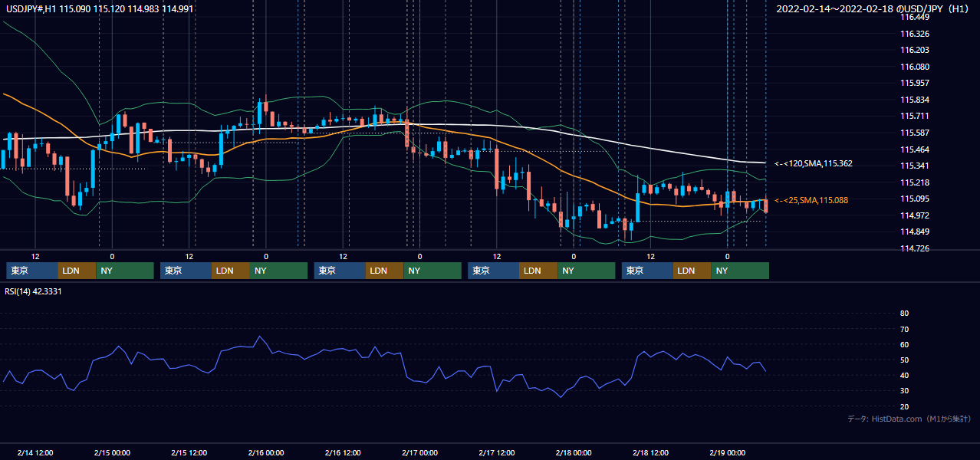The width and height of the screenshot is (980, 460).
Task: Click the USDJPY#,H1 symbol header text
Action: point(100,8)
